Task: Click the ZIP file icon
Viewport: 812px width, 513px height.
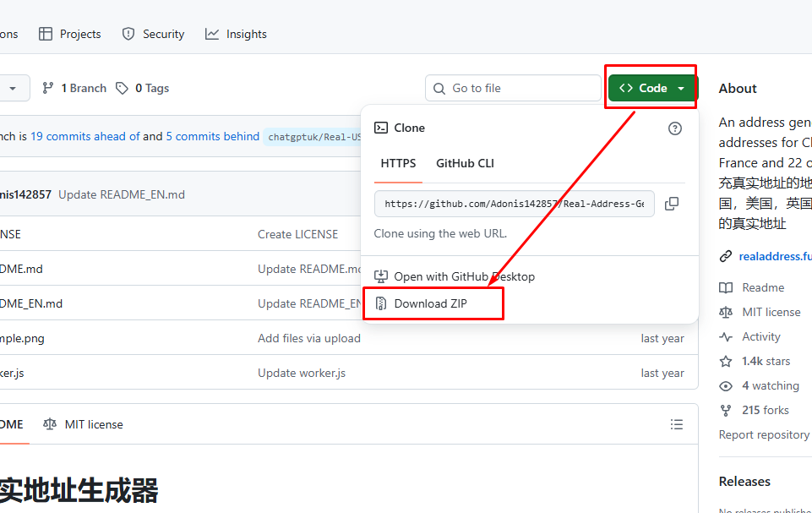Action: click(381, 303)
